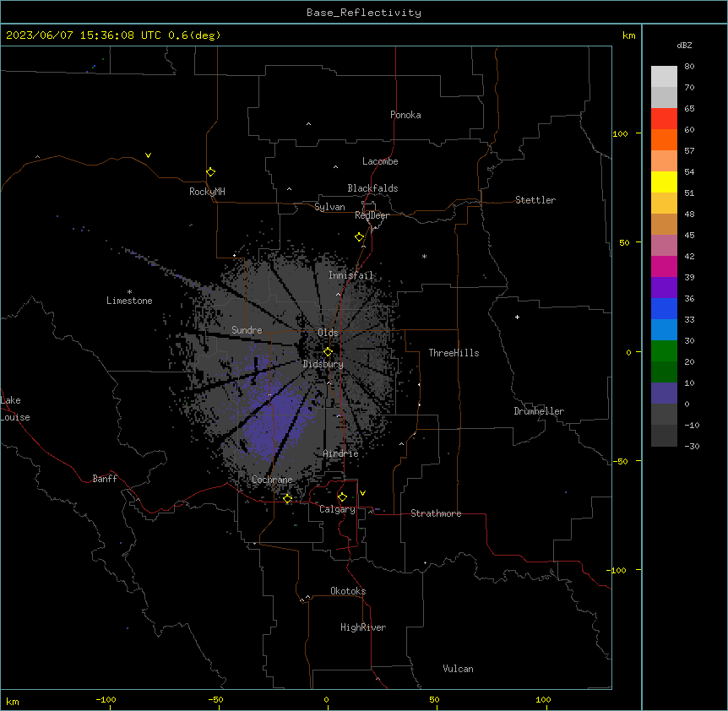Select the 60 dBZ orange color swatch
Screen dimensions: 728x711
(x=664, y=139)
